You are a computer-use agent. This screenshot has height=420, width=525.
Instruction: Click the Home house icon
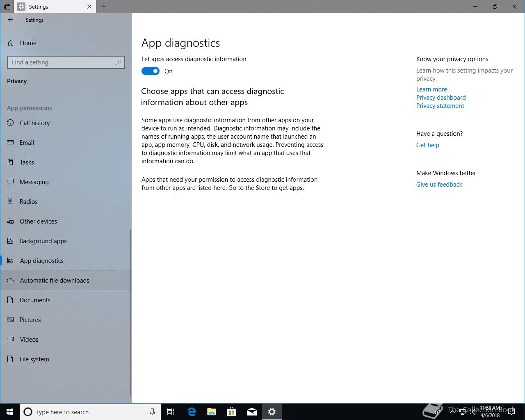[11, 43]
